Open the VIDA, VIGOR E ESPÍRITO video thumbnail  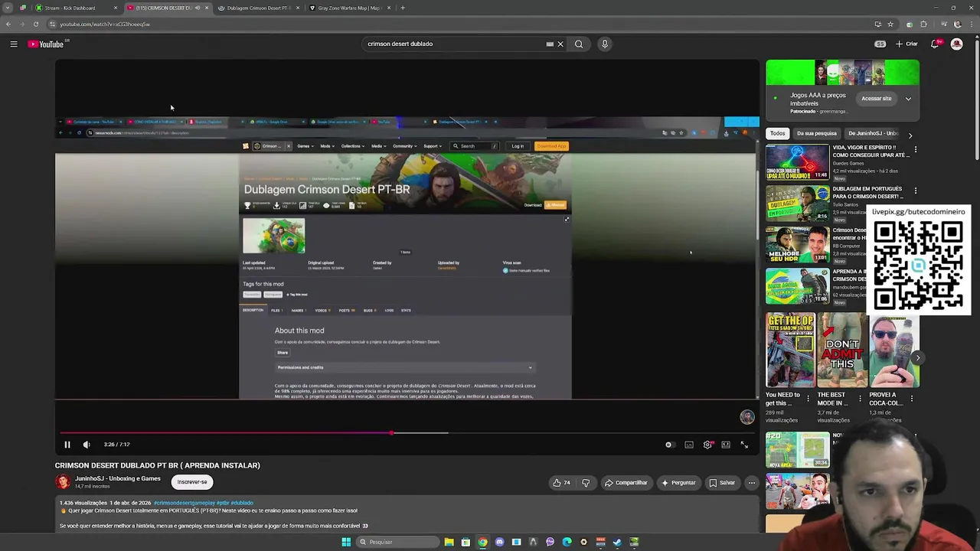[x=797, y=161]
